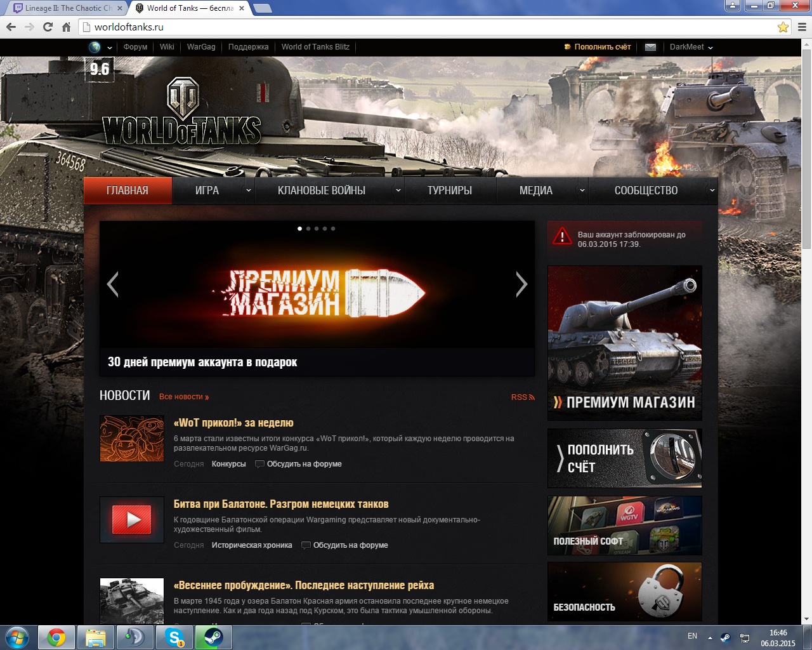The image size is (812, 650).
Task: Open World of Tanks Blitz link
Action: point(315,47)
